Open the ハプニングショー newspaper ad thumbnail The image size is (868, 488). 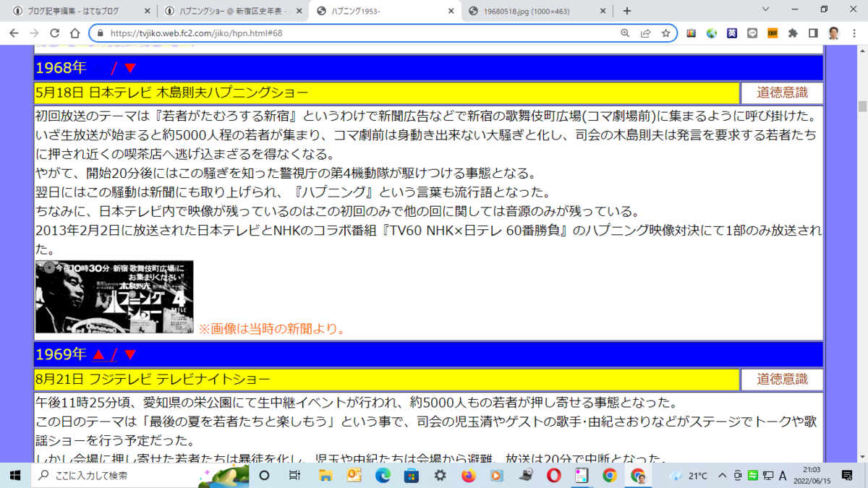pos(114,296)
